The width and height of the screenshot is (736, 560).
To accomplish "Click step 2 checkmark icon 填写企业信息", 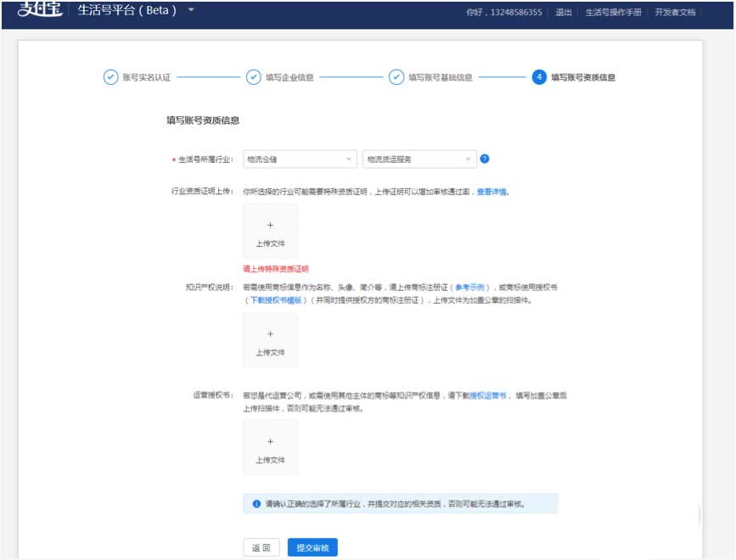I will coord(253,77).
